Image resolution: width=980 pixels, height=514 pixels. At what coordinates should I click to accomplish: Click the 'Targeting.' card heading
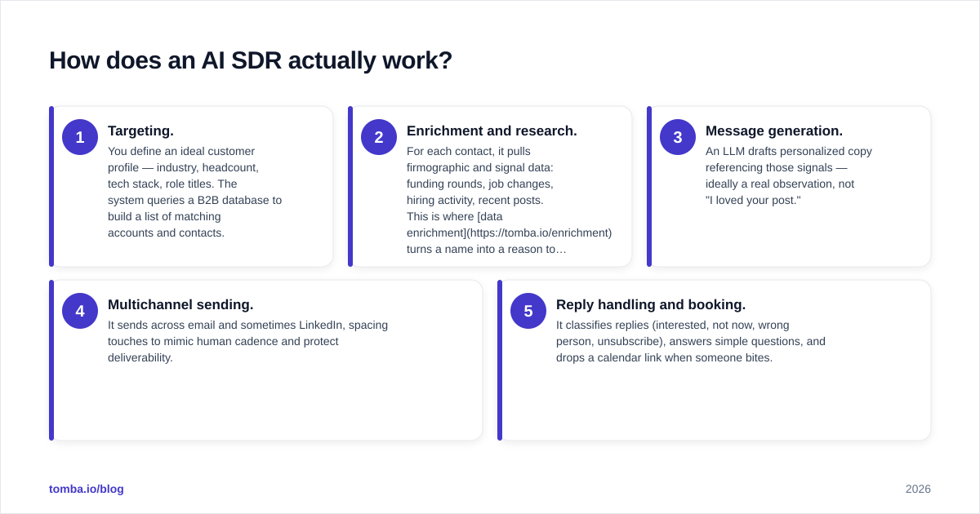point(140,131)
